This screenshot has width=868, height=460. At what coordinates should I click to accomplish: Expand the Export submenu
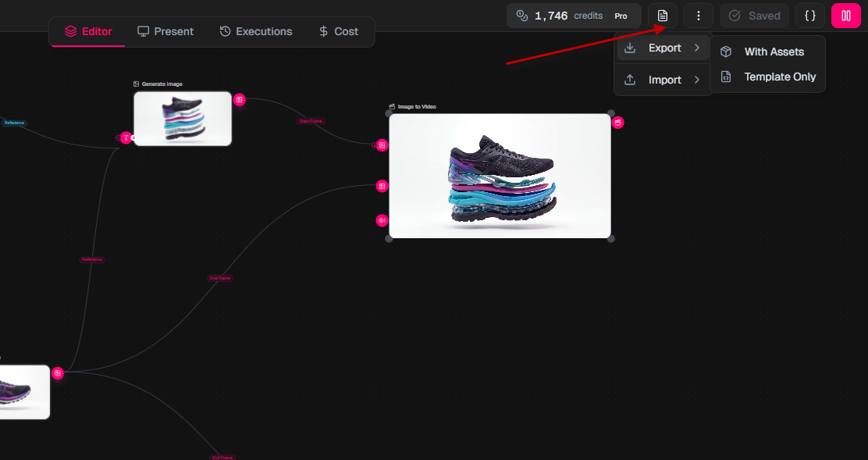663,48
